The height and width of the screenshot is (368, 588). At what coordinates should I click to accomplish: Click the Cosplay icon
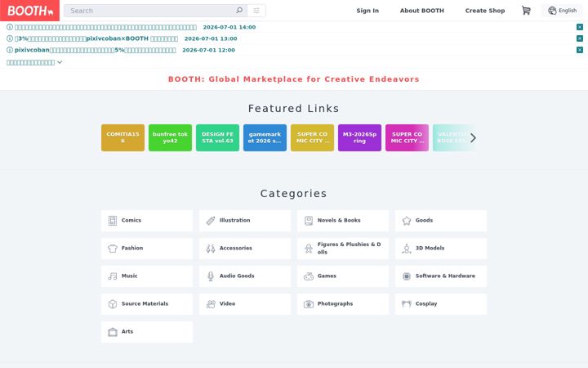tap(407, 303)
